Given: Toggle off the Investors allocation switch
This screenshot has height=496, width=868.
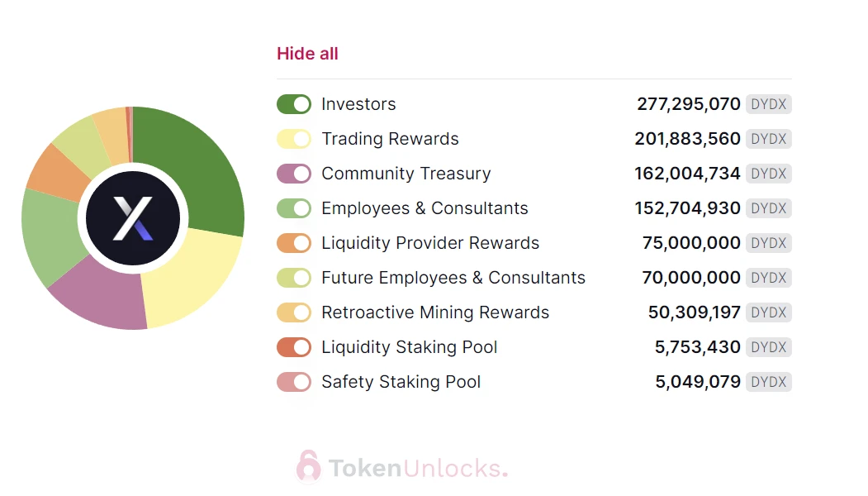Looking at the screenshot, I should click(294, 104).
